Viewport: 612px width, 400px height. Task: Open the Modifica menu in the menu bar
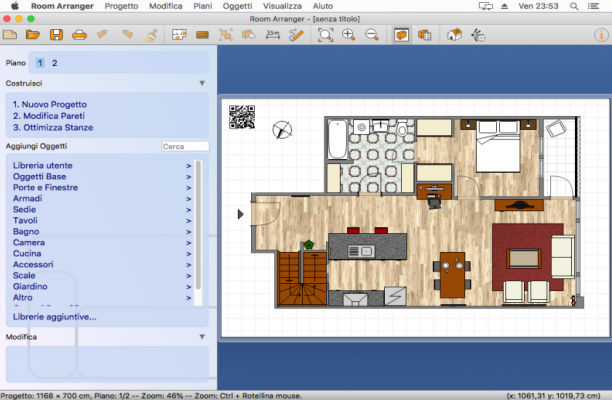(165, 6)
